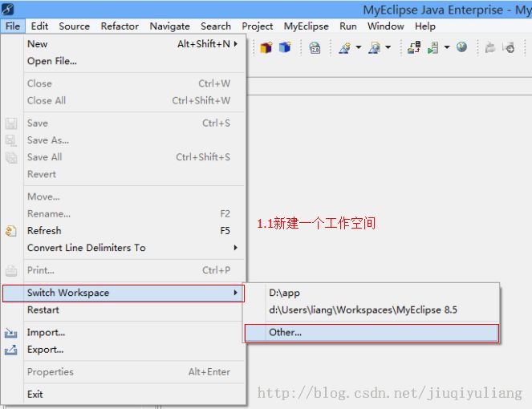
Task: Click the Refresh icon in File menu
Action: coord(11,231)
